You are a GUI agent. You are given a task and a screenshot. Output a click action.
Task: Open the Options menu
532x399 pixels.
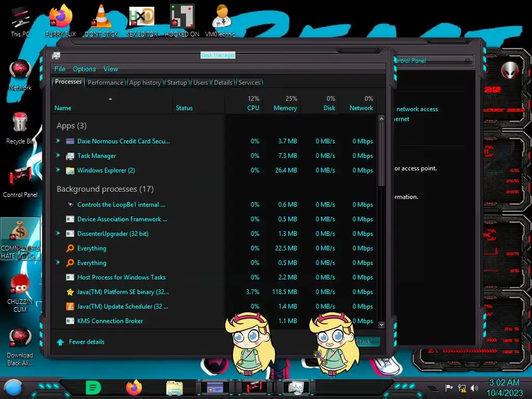coord(84,69)
